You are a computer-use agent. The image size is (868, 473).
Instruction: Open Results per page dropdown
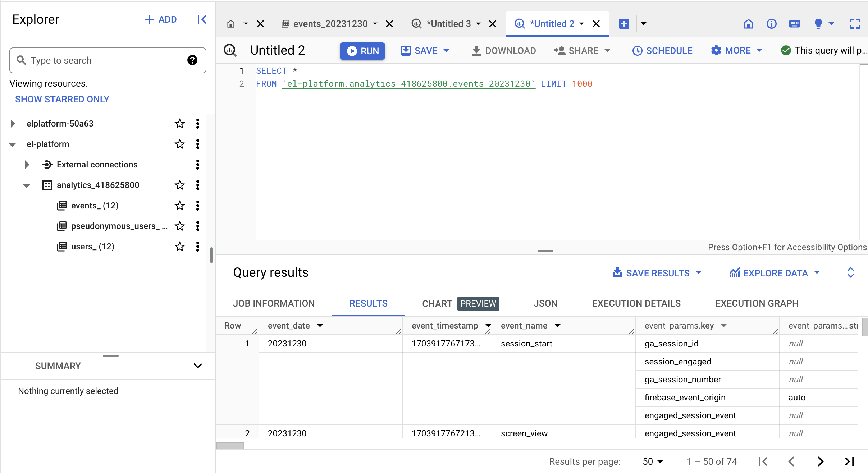point(653,461)
